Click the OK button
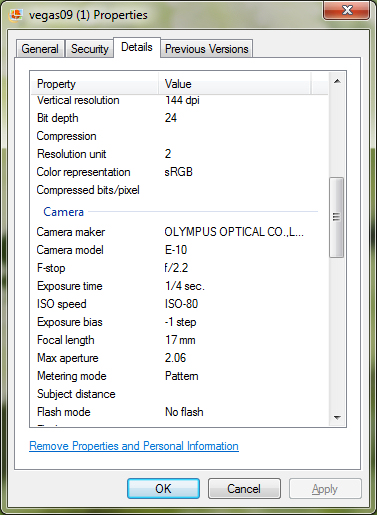Image resolution: width=377 pixels, height=515 pixels. point(163,489)
